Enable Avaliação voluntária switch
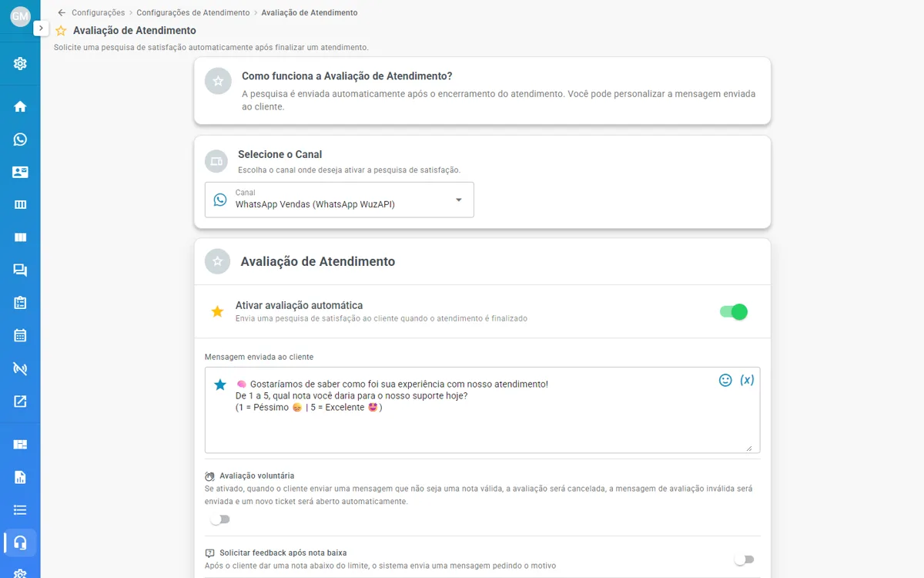The height and width of the screenshot is (578, 924). [x=219, y=519]
